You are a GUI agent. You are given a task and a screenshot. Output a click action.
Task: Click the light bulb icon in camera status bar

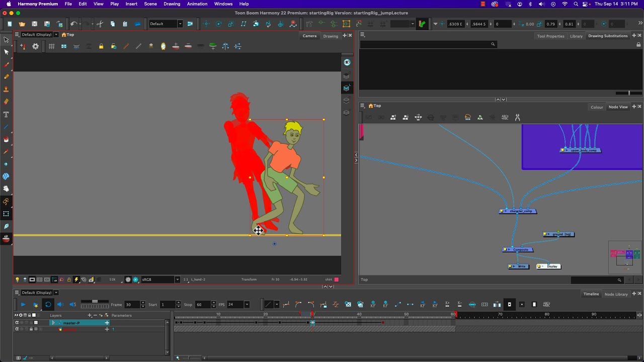point(17,280)
